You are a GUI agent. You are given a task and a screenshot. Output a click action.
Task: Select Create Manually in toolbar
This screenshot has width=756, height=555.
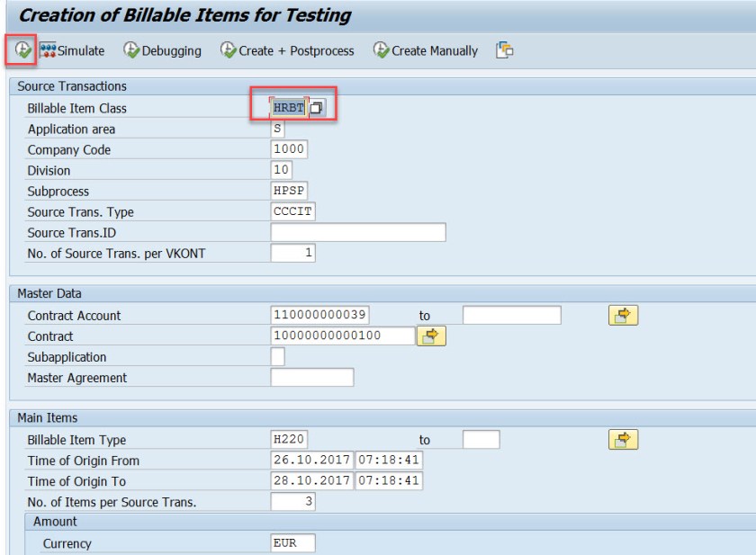coord(426,50)
